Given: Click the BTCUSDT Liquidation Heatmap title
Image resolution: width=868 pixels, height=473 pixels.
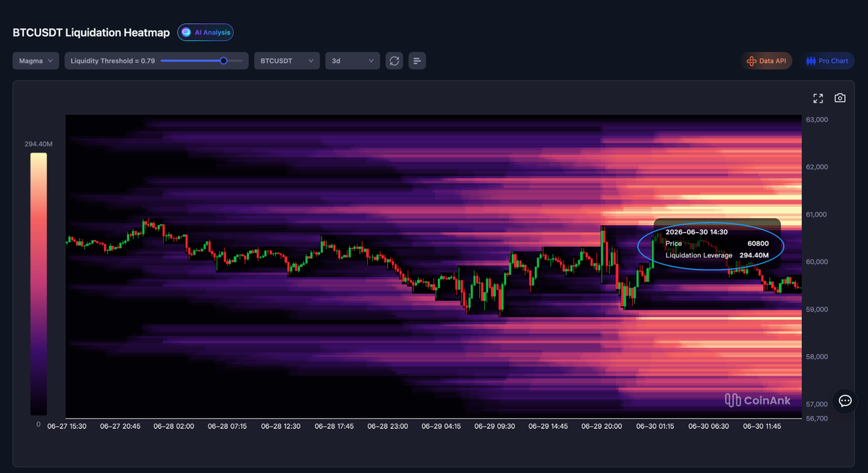Looking at the screenshot, I should pos(91,33).
